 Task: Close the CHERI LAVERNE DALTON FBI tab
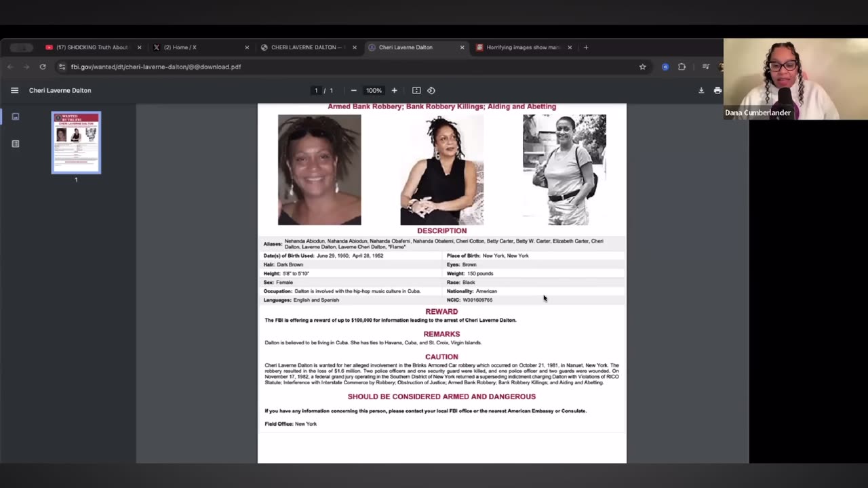click(x=354, y=47)
